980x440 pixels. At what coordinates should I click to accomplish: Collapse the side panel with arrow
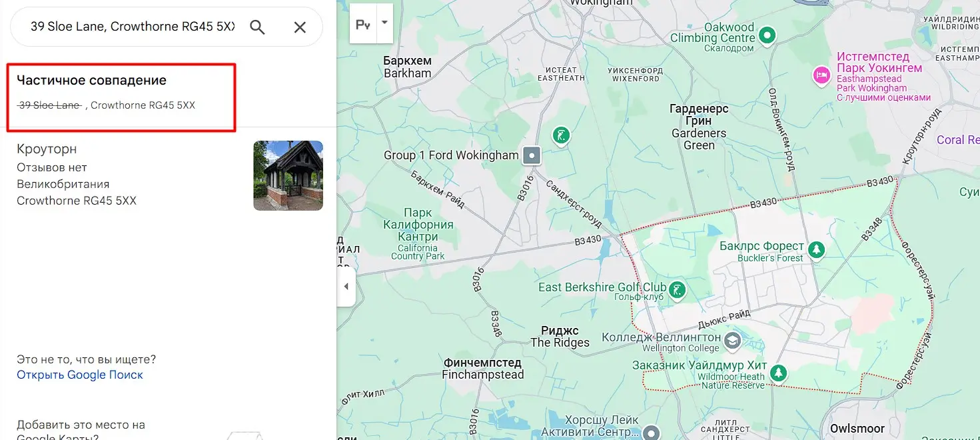(346, 287)
